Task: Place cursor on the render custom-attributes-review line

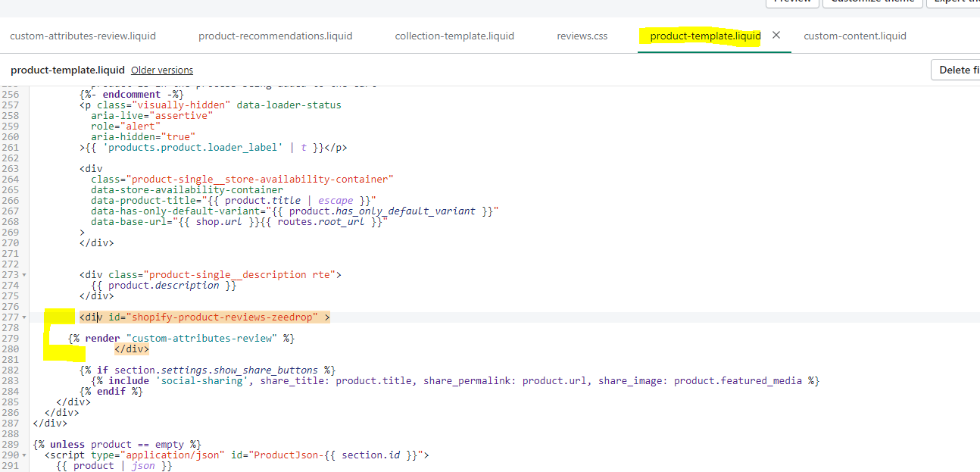Action: click(x=181, y=338)
